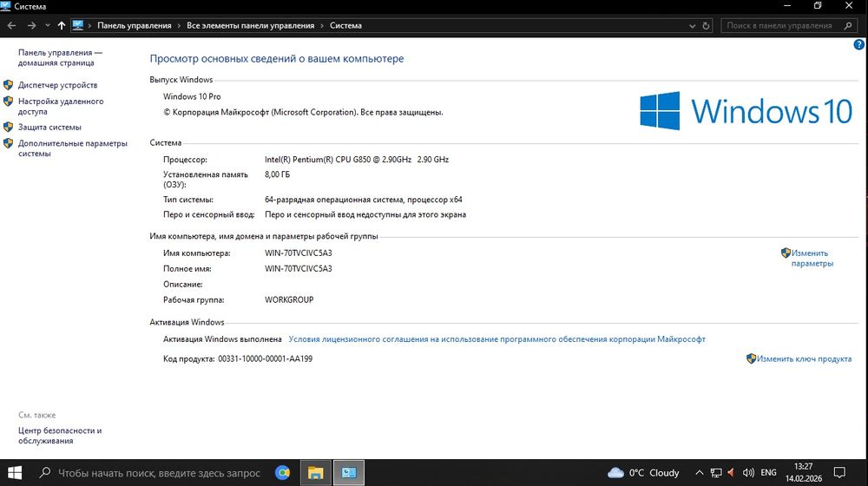Expand chevron after 'Панель управления' breadcrumb
The height and width of the screenshot is (486, 868).
coord(179,25)
